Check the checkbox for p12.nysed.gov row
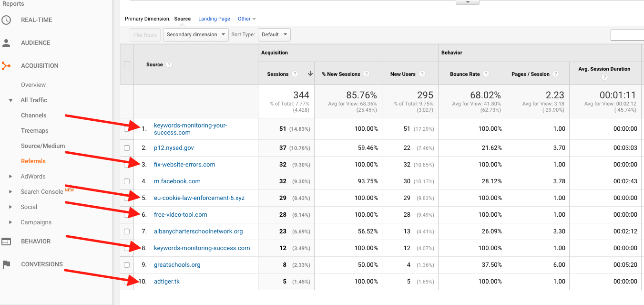Image resolution: width=644 pixels, height=305 pixels. pyautogui.click(x=127, y=148)
